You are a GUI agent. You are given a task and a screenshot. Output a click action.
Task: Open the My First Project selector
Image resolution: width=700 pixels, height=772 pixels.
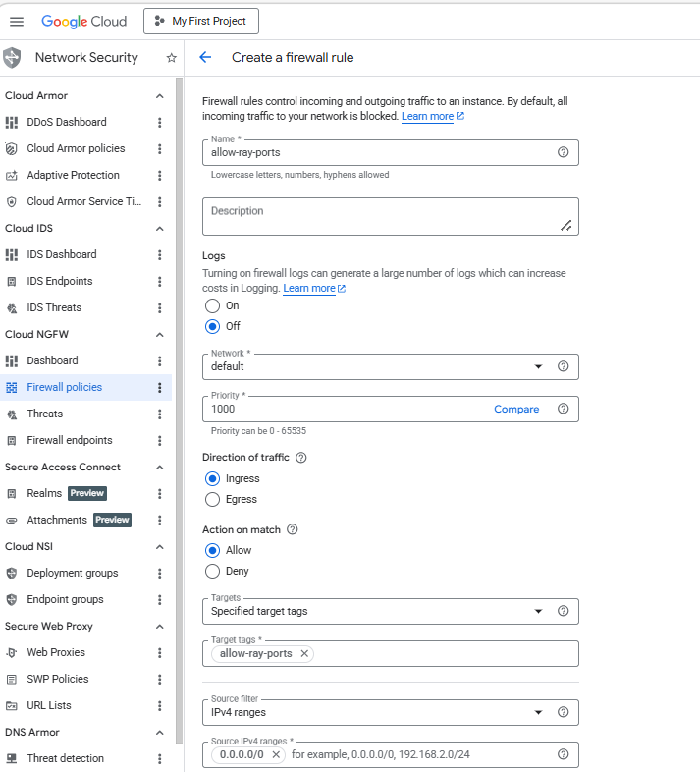pos(201,22)
